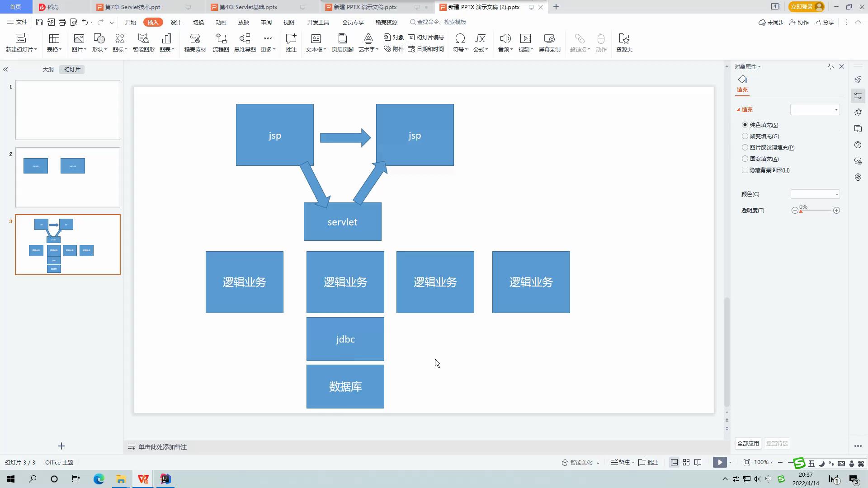
Task: Click the 透明度 transparency slider
Action: coord(816,211)
